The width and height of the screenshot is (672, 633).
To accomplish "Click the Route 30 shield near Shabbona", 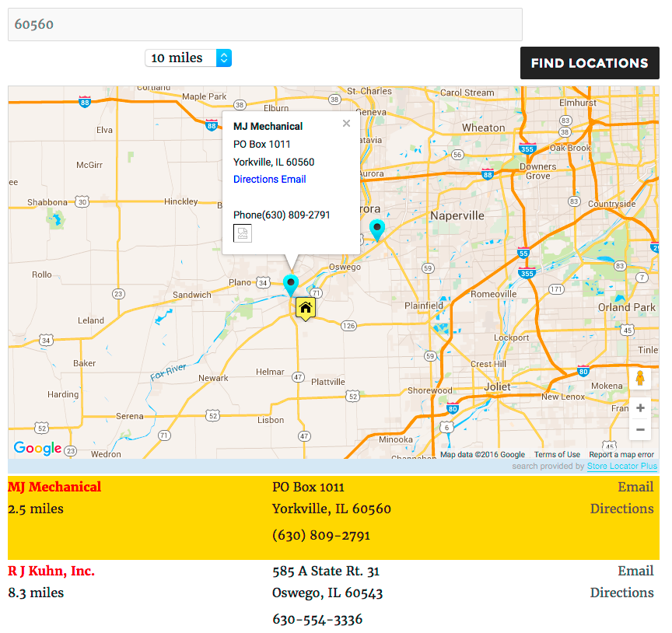I will [82, 201].
